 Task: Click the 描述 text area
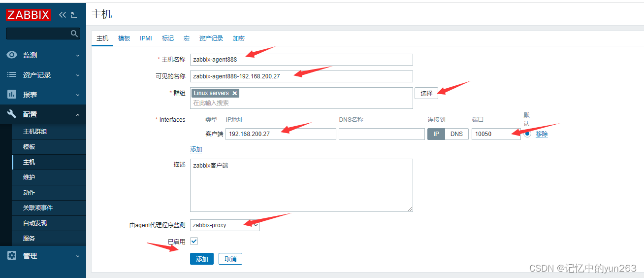click(301, 185)
